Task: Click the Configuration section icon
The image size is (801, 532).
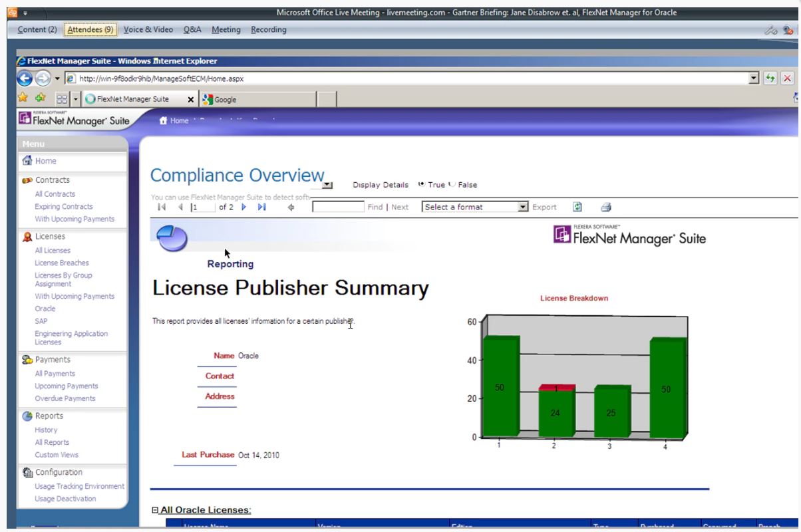Action: click(x=27, y=473)
